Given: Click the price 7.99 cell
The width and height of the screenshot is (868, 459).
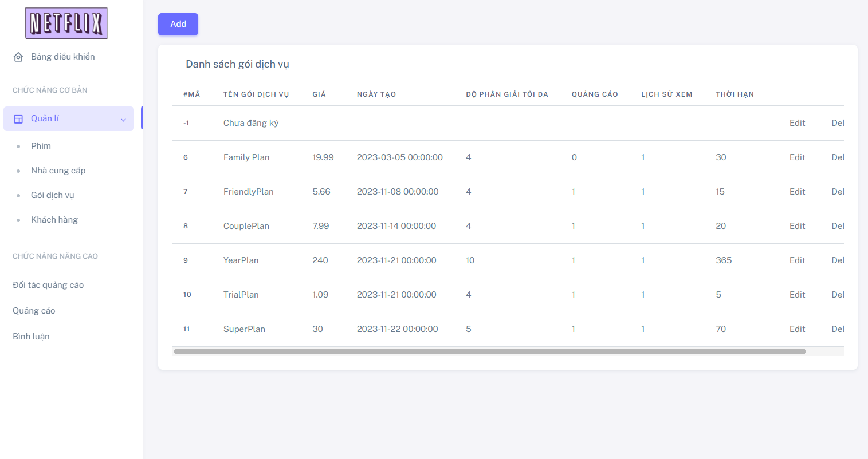Looking at the screenshot, I should (x=321, y=226).
